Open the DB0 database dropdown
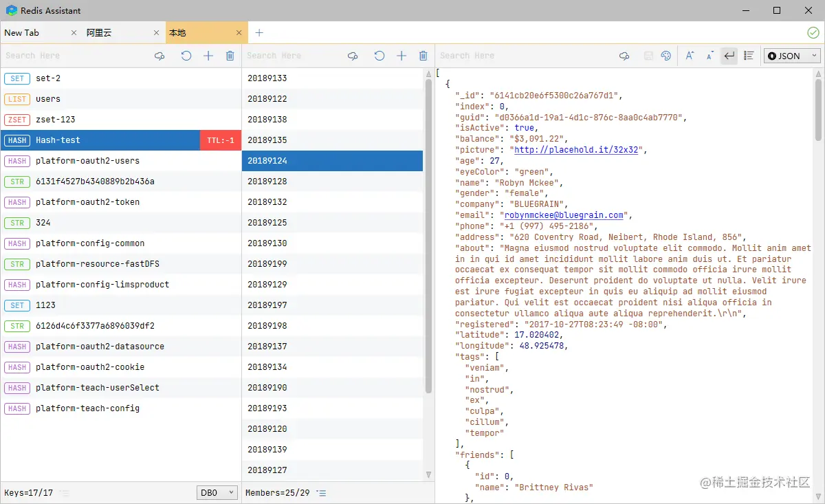This screenshot has width=825, height=504. click(x=217, y=493)
